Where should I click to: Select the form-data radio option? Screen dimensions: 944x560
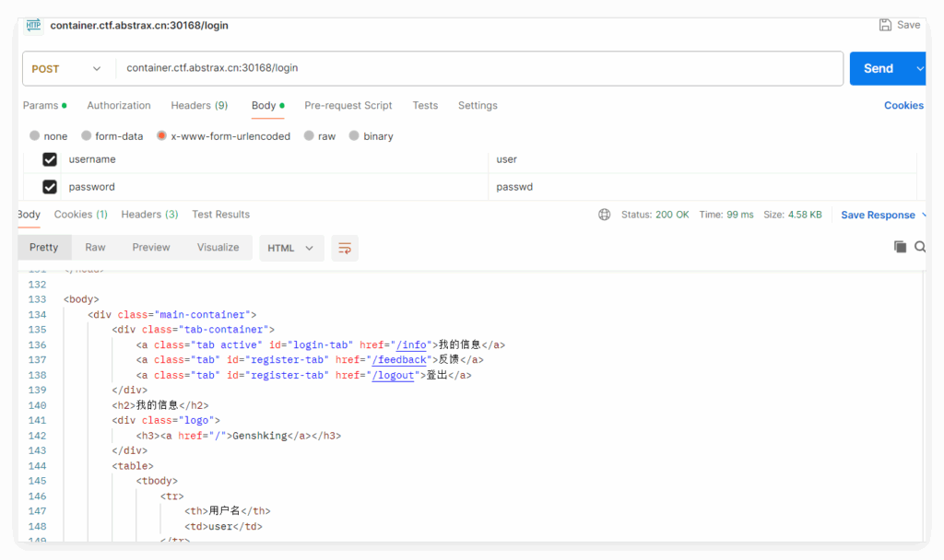88,136
